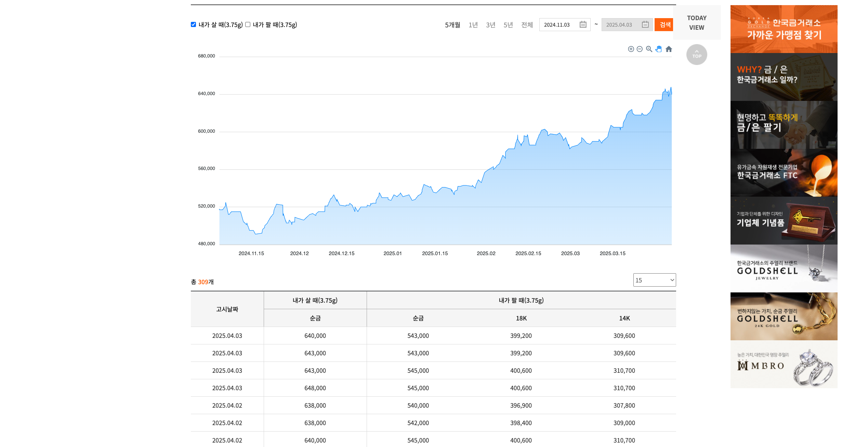Switch to the 1년 period tab
868x447 pixels.
(473, 25)
